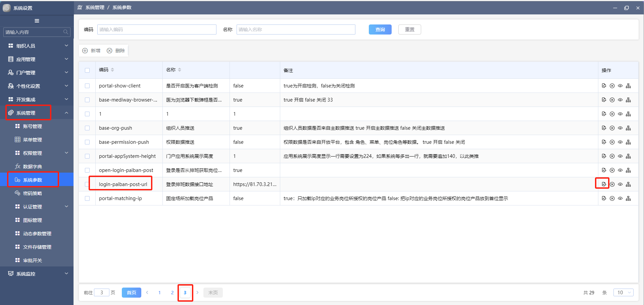The width and height of the screenshot is (644, 305).
Task: Edit the base-org-push parameter
Action: (x=604, y=128)
